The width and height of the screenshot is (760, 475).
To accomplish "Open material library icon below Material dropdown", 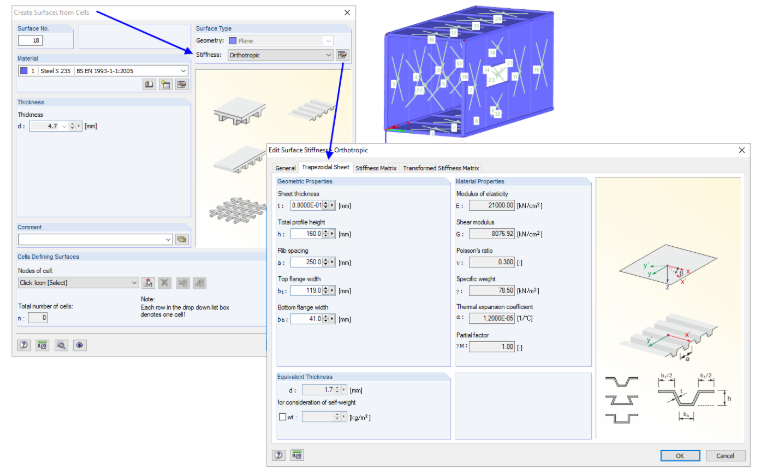I will [x=149, y=84].
